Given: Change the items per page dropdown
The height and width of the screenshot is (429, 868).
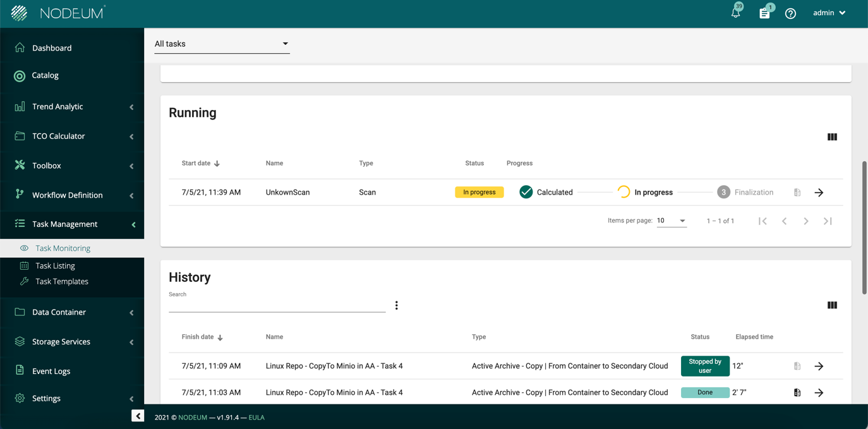Looking at the screenshot, I should click(671, 221).
